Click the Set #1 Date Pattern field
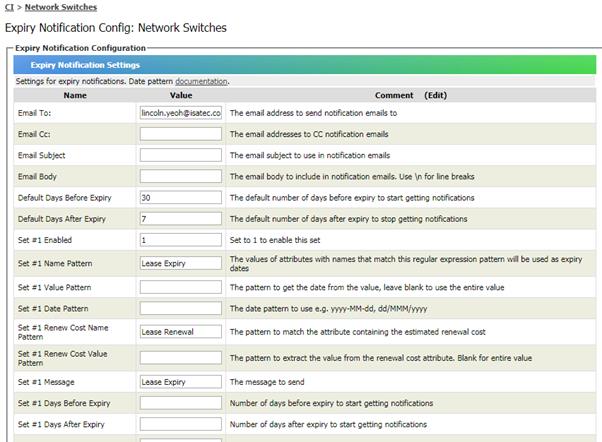The height and width of the screenshot is (442, 602). [181, 308]
